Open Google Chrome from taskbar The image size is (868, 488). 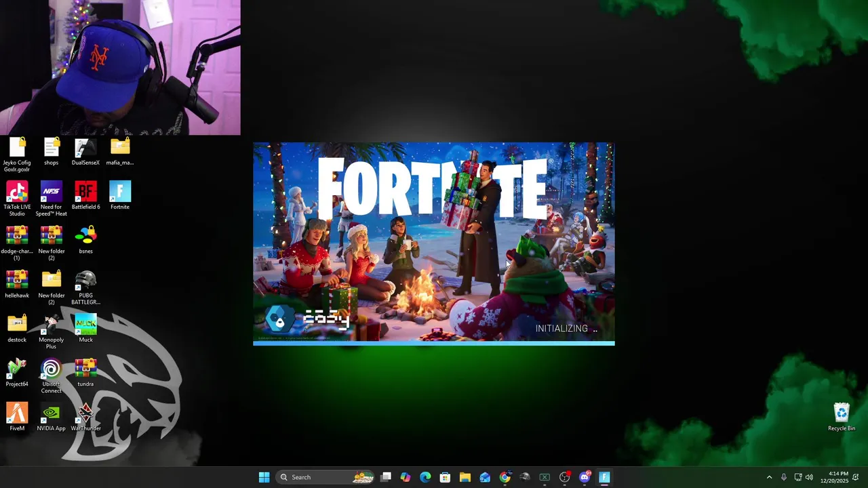505,477
